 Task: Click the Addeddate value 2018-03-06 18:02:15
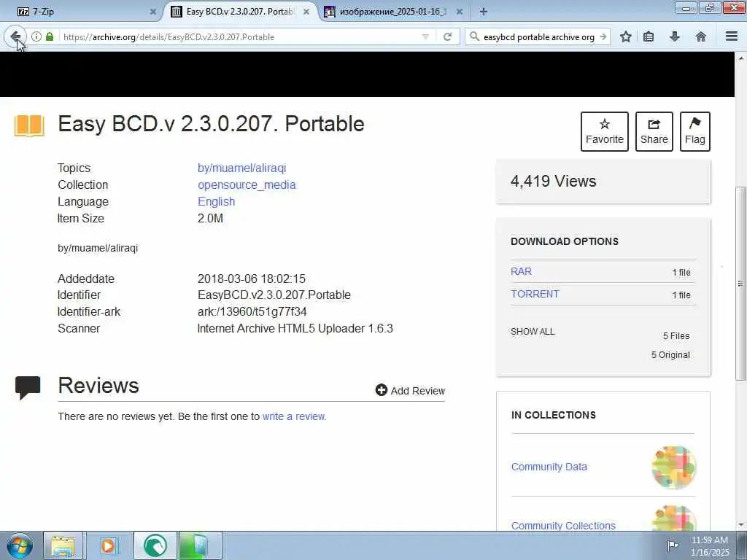point(252,279)
